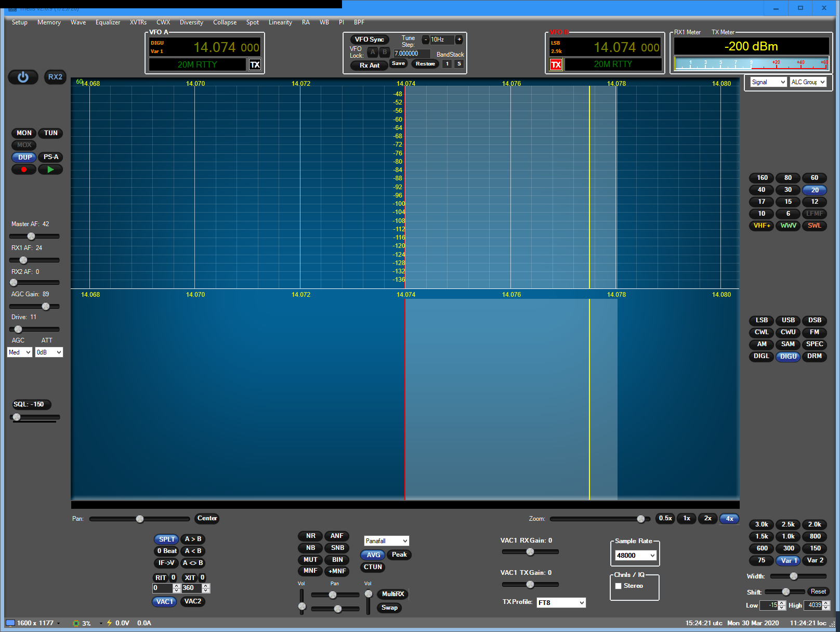Viewport: 840px width, 632px height.
Task: Click the Swap button
Action: (389, 608)
